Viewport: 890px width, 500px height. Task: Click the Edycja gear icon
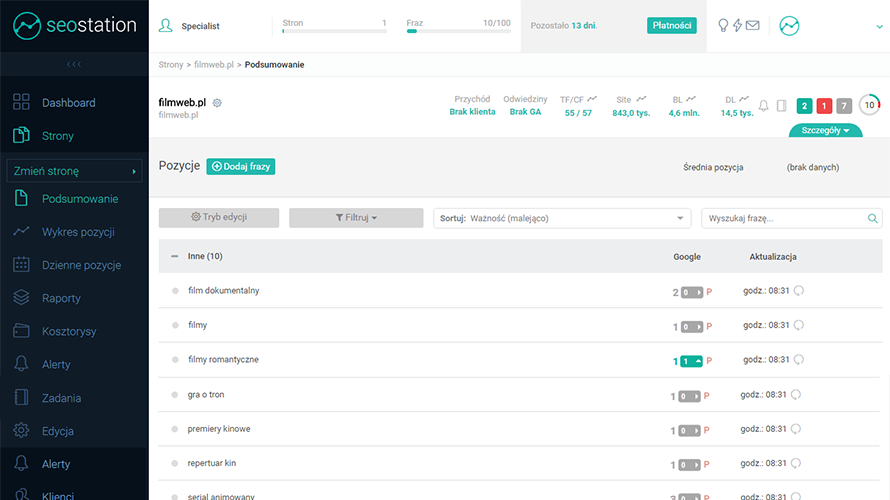coord(21,430)
